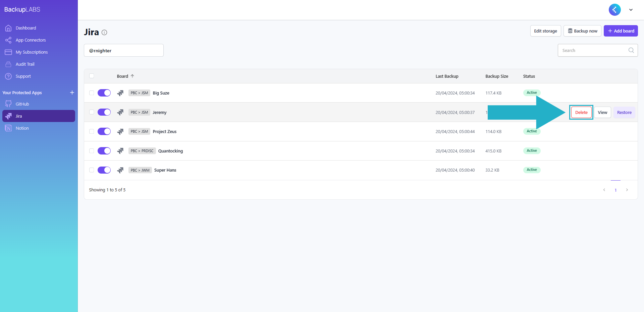Open My Subscriptions in the sidebar

[x=32, y=52]
